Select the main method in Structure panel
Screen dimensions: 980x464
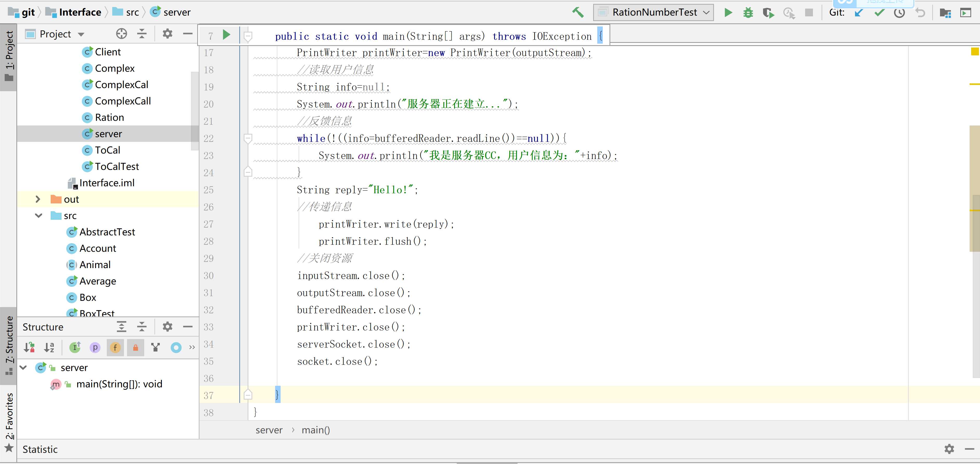[119, 384]
